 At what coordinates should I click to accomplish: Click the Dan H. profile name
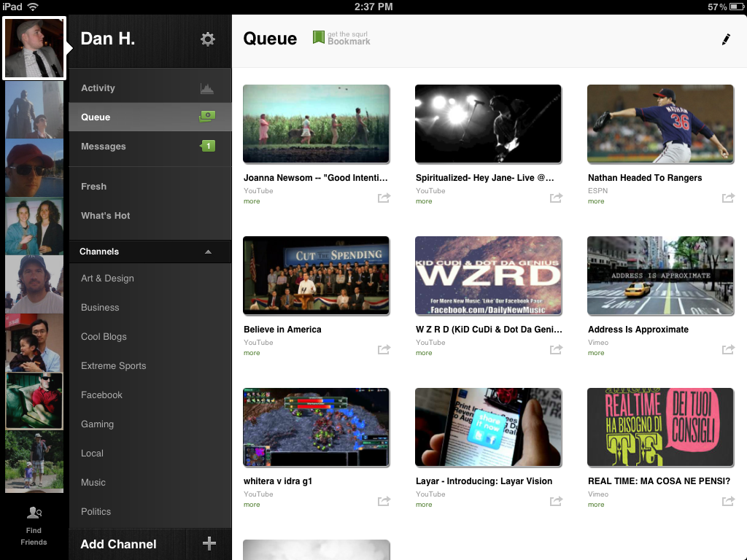(x=108, y=39)
